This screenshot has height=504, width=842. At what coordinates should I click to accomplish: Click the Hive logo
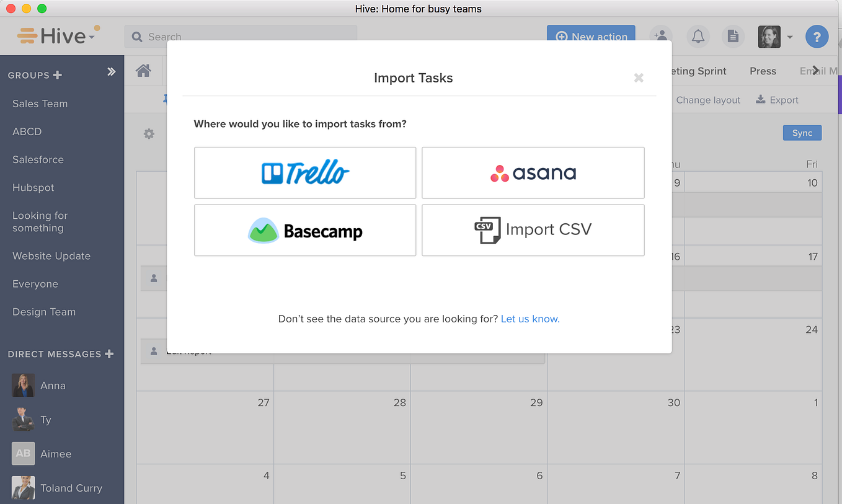tap(55, 35)
